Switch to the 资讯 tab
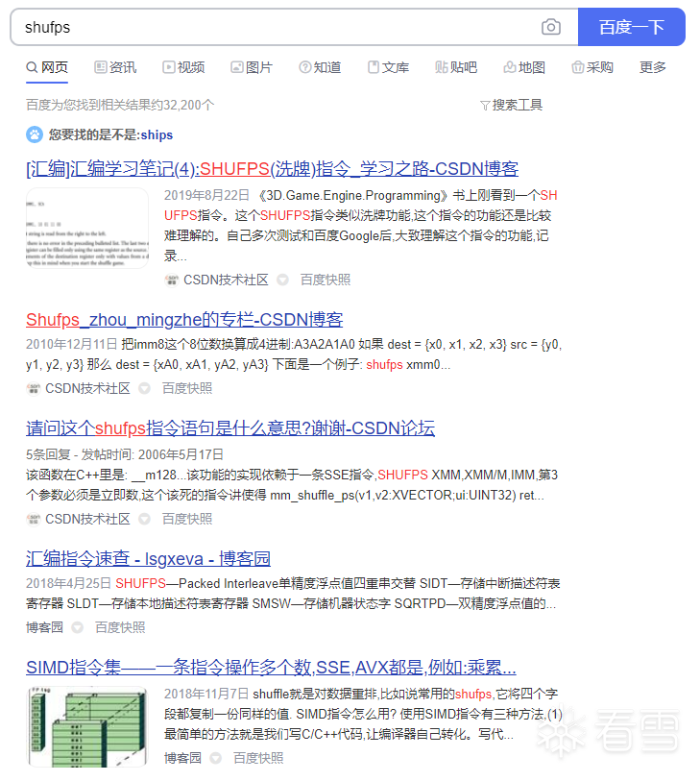The width and height of the screenshot is (700, 781). (115, 67)
